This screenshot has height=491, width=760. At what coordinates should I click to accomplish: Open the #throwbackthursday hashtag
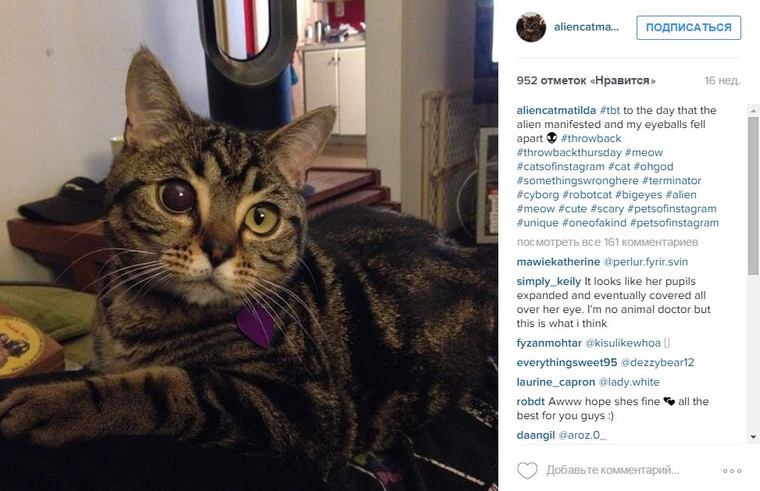[x=569, y=152]
